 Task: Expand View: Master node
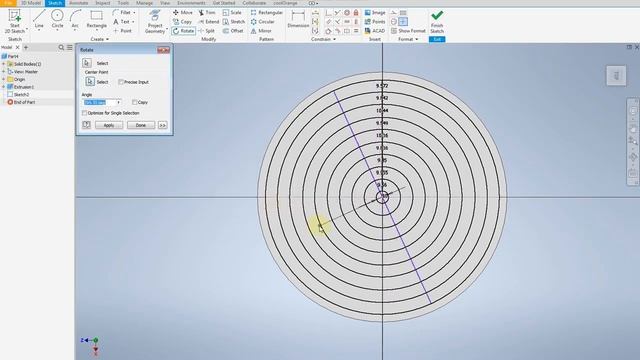click(x=4, y=71)
